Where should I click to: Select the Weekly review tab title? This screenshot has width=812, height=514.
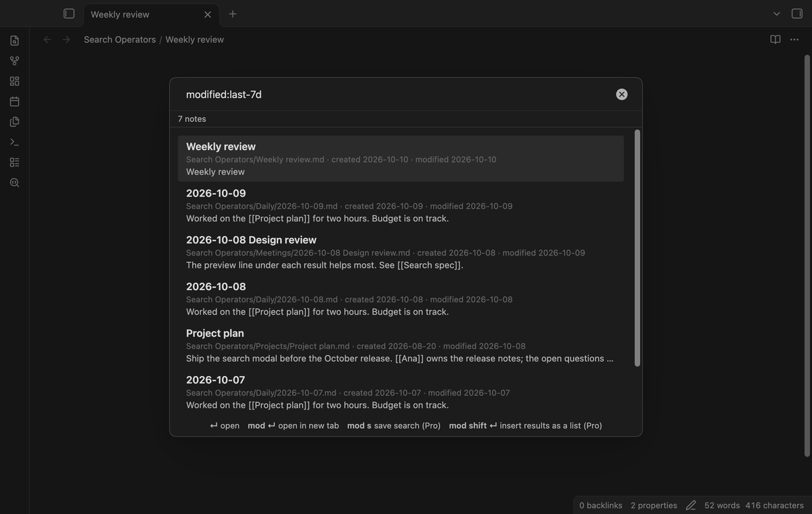[x=120, y=14]
